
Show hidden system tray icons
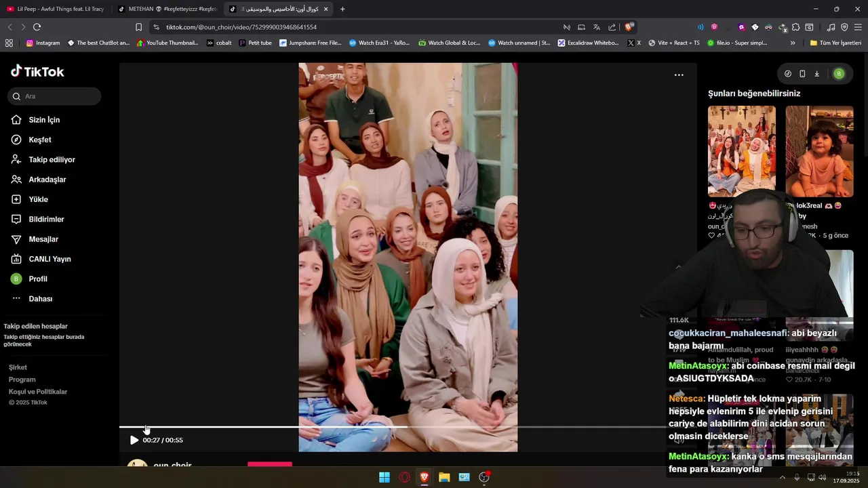[783, 477]
